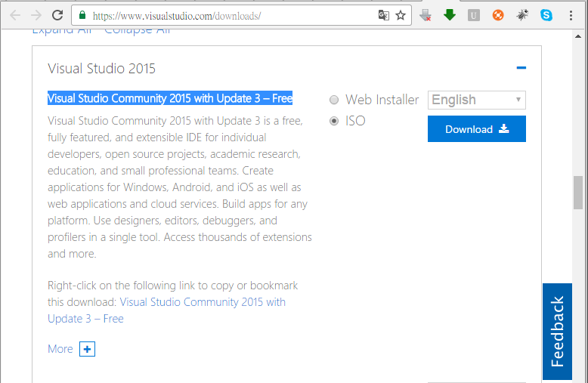Select the ISO radio option

pyautogui.click(x=334, y=121)
